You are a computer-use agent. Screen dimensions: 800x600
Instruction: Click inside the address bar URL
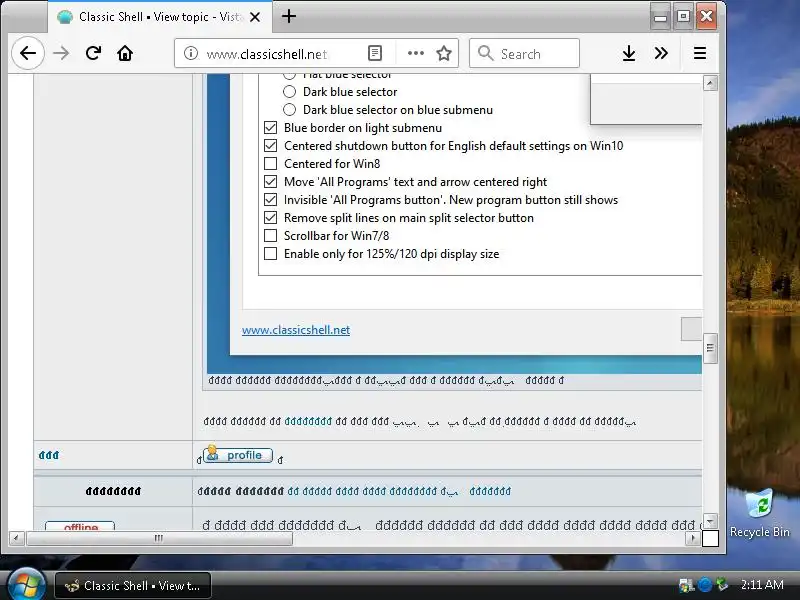coord(266,54)
